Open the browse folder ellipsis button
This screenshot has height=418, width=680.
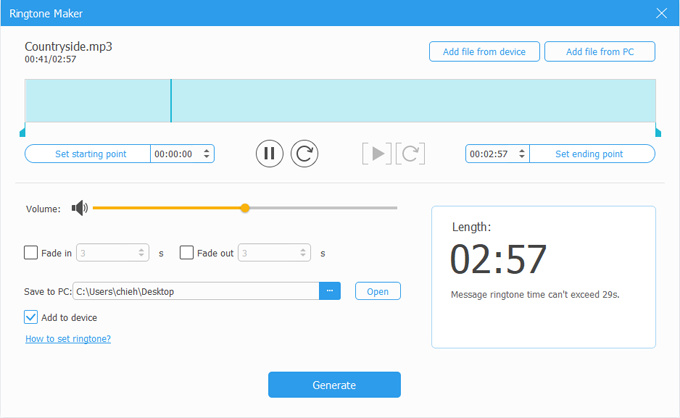coord(331,291)
